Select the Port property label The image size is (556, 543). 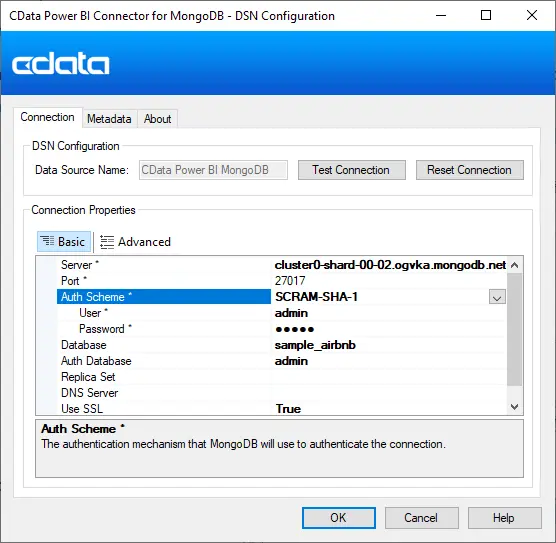click(74, 281)
